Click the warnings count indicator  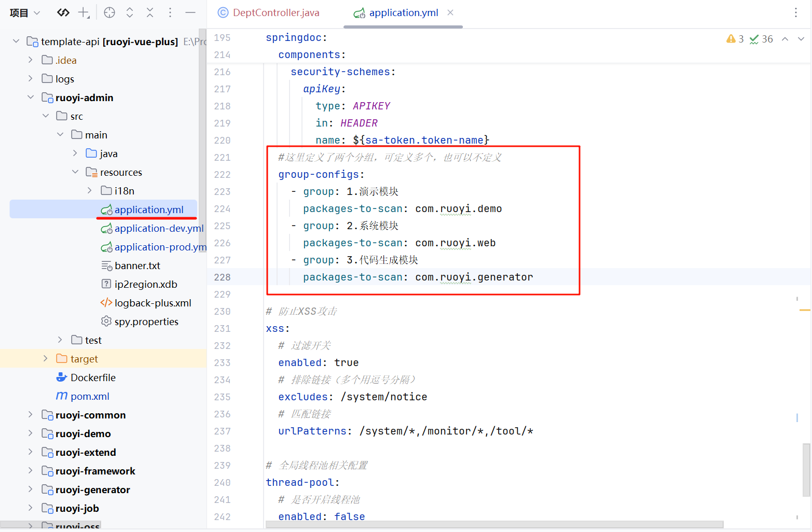[x=735, y=39]
